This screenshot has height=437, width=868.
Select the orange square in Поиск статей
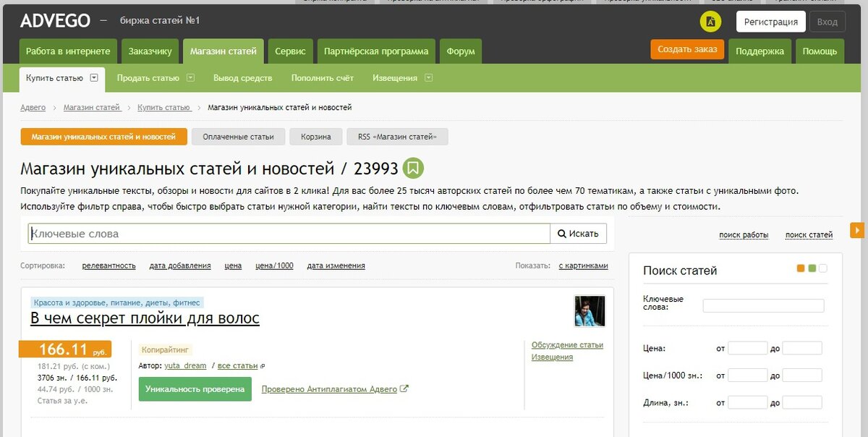pos(801,268)
